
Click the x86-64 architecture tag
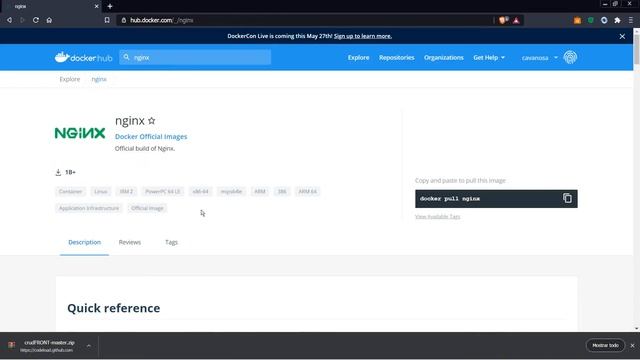coord(200,191)
